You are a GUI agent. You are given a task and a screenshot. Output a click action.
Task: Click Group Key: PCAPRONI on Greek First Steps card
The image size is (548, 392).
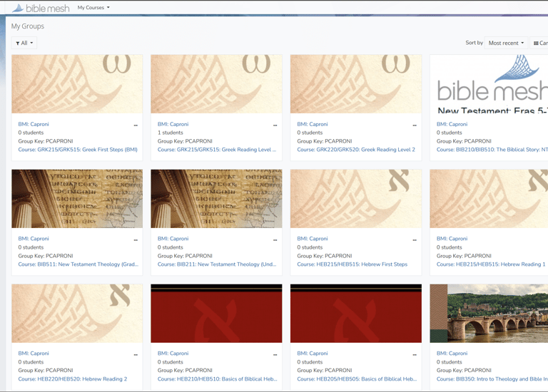click(46, 141)
